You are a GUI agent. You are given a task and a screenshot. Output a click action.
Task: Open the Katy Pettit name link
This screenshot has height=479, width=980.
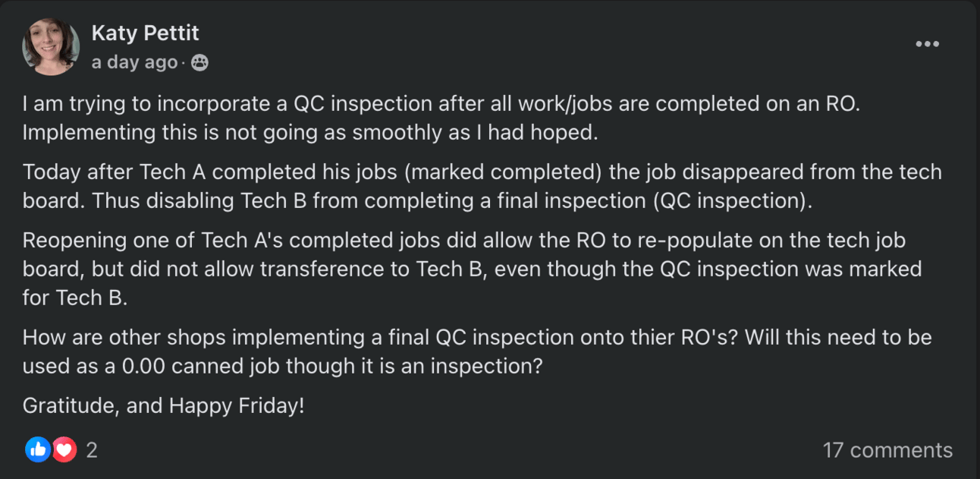145,33
